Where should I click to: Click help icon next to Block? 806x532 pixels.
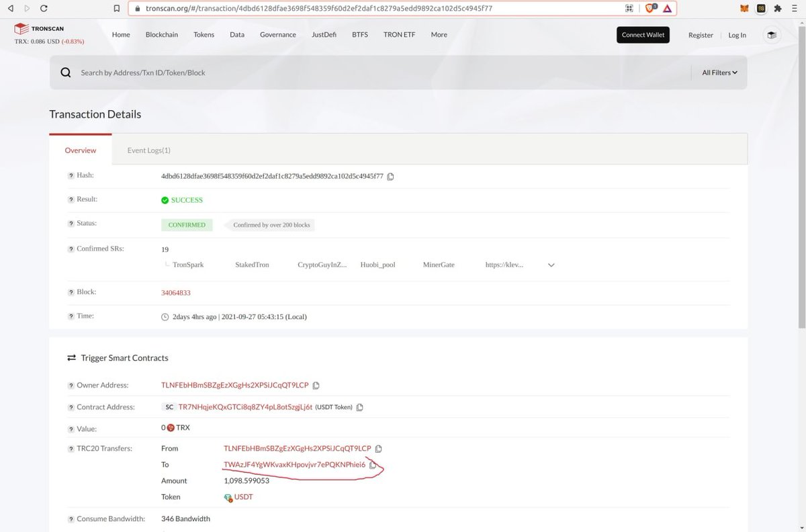(71, 292)
